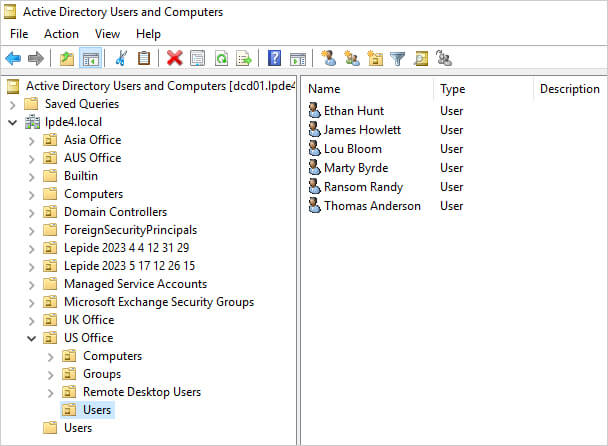Viewport: 608px width, 446px height.
Task: Select user Ransom Randy
Action: tap(364, 187)
